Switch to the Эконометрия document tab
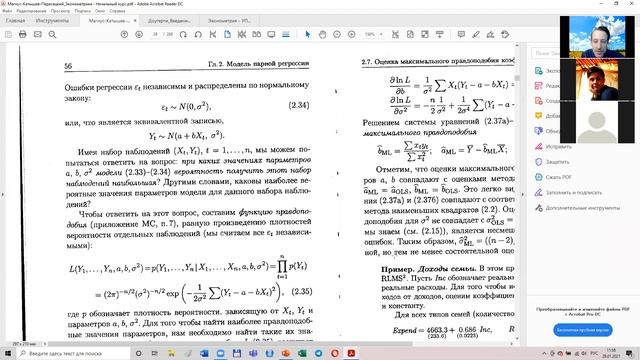This screenshot has width=640, height=360. pyautogui.click(x=229, y=20)
